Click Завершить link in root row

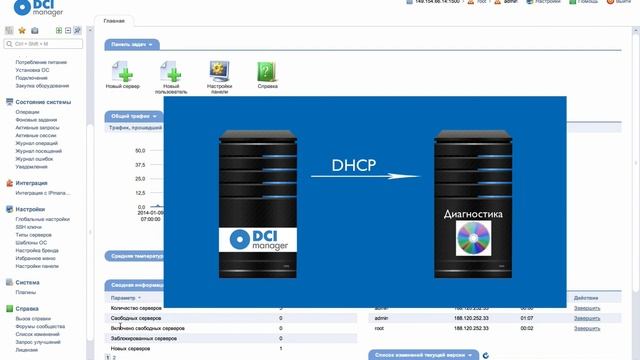pyautogui.click(x=587, y=329)
